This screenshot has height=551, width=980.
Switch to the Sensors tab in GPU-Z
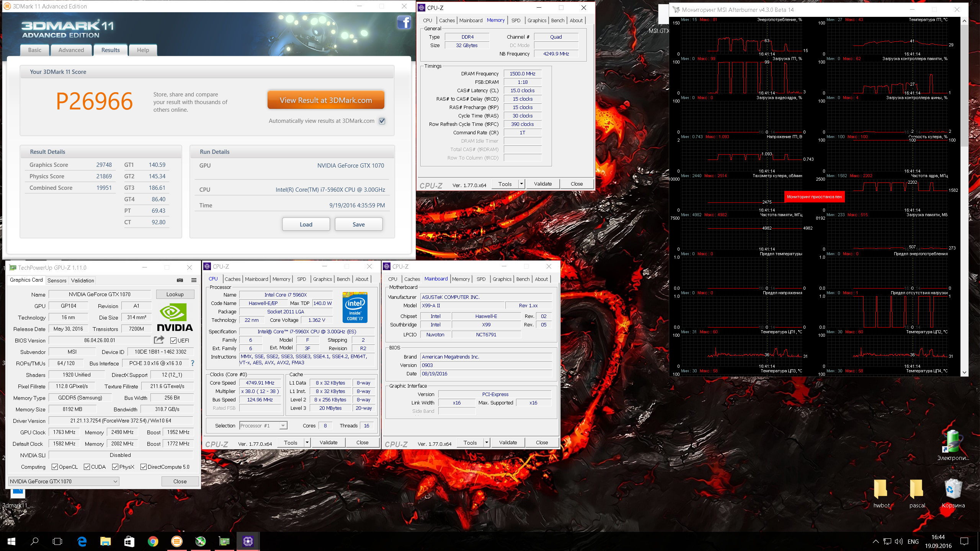tap(57, 280)
